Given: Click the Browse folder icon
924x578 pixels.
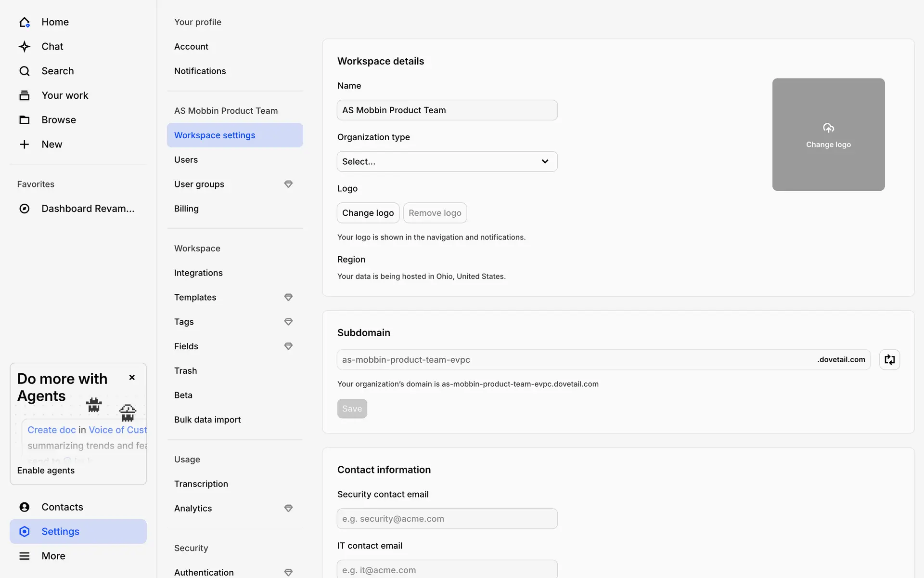Looking at the screenshot, I should [25, 120].
